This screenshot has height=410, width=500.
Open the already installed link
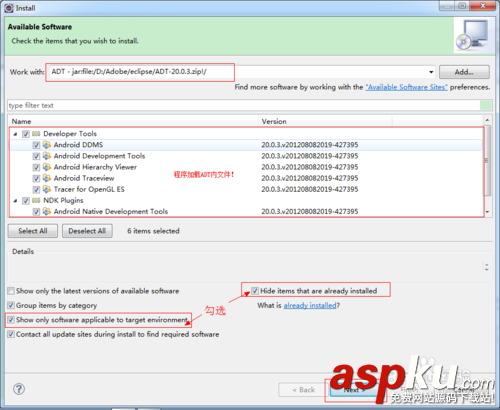tap(310, 305)
